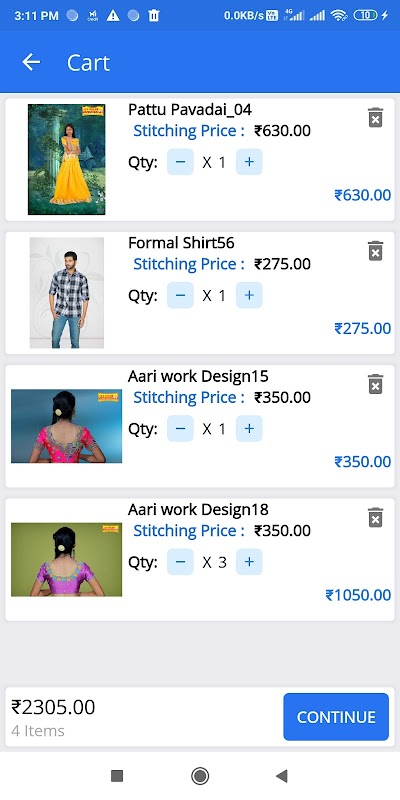Decrease Formal Shirt56 quantity with minus

[181, 295]
